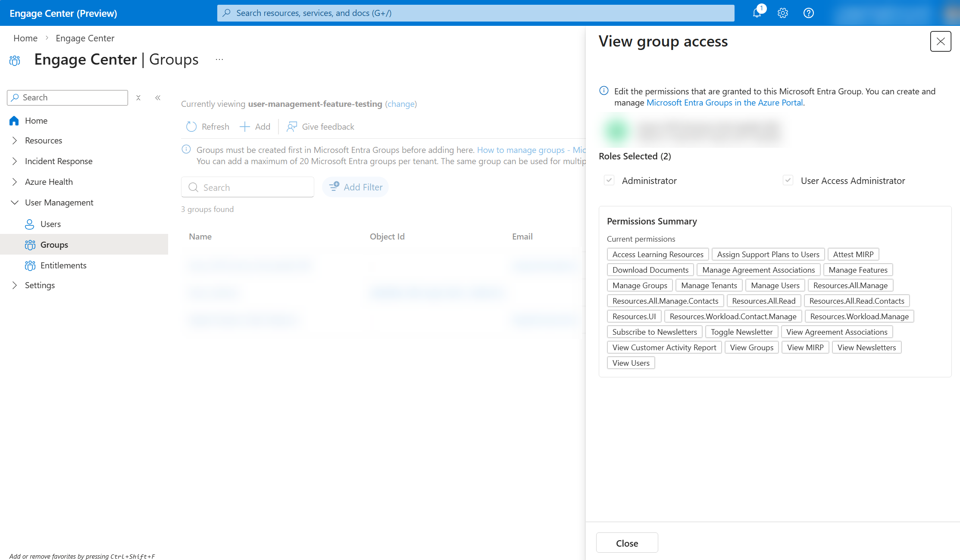The width and height of the screenshot is (960, 560).
Task: Click the Manage Agreement Associations tag
Action: pos(759,270)
